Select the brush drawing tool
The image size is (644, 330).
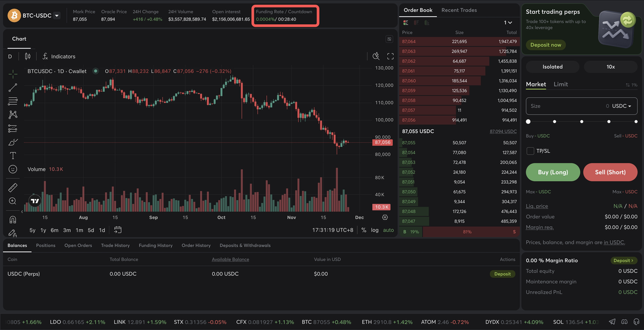(13, 142)
